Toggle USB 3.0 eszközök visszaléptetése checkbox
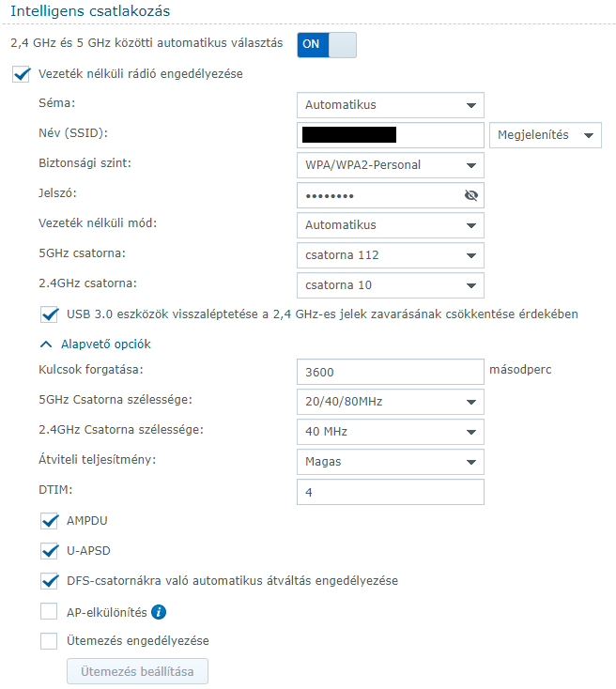 [50, 314]
